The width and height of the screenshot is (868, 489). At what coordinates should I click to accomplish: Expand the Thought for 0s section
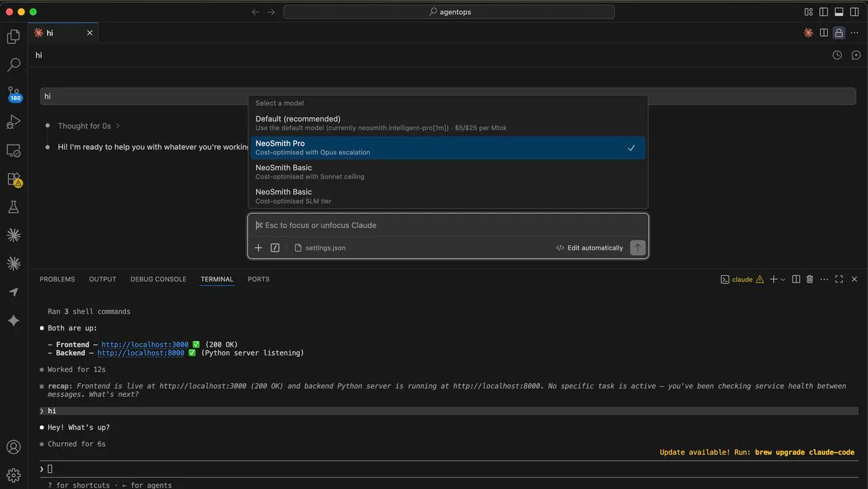89,125
